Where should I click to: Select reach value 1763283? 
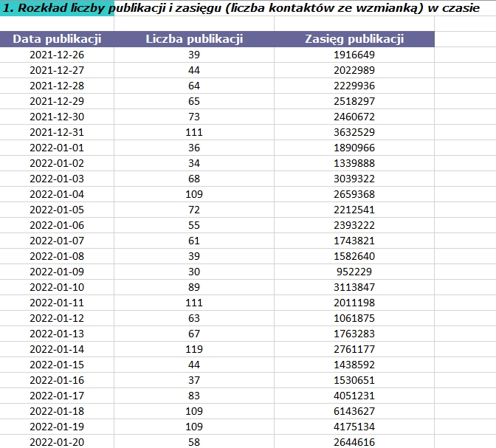(354, 334)
